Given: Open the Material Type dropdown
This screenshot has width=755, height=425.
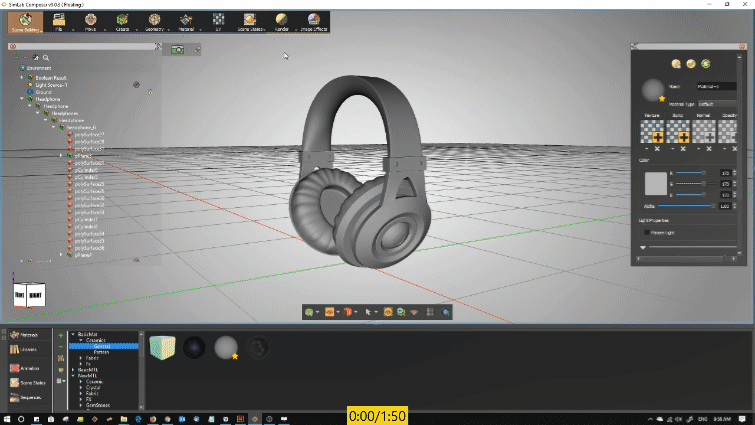Looking at the screenshot, I should [715, 103].
